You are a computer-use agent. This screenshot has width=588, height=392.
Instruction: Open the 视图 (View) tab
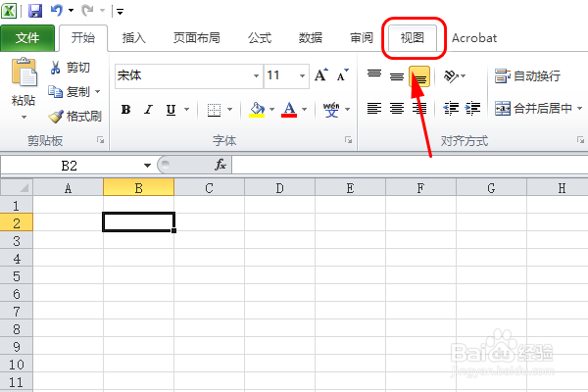coord(413,37)
